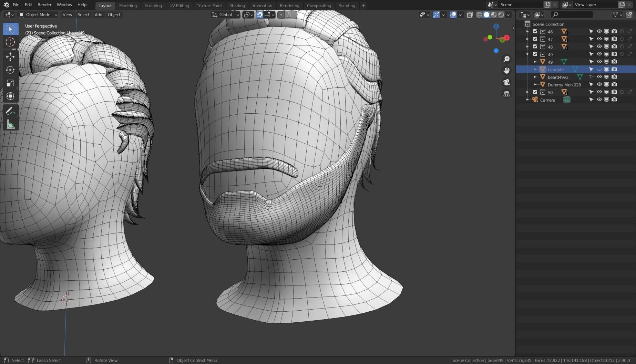Open the 3D viewport editor type menu

[9, 15]
